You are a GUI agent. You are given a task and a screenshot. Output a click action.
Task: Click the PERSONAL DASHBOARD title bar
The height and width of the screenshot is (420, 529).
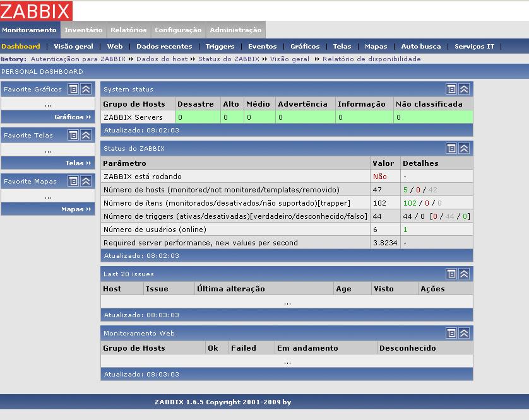tap(264, 71)
